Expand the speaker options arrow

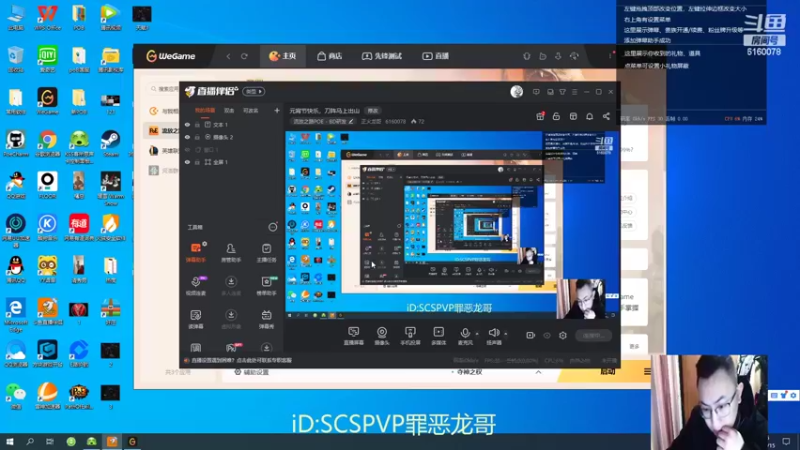[506, 334]
